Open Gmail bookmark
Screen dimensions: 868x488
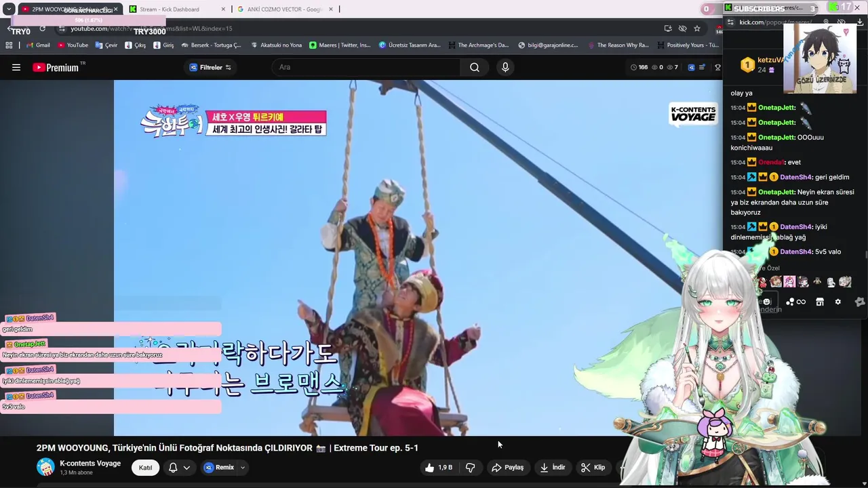[38, 45]
